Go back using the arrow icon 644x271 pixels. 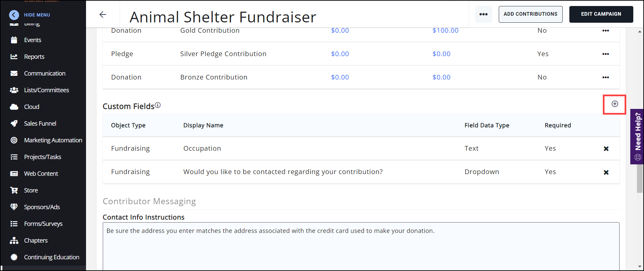click(103, 14)
